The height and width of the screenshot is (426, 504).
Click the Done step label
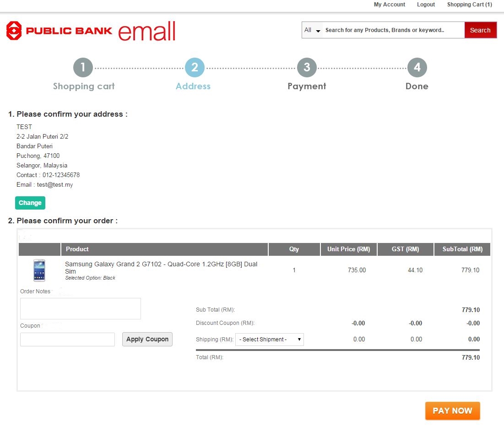pyautogui.click(x=417, y=86)
